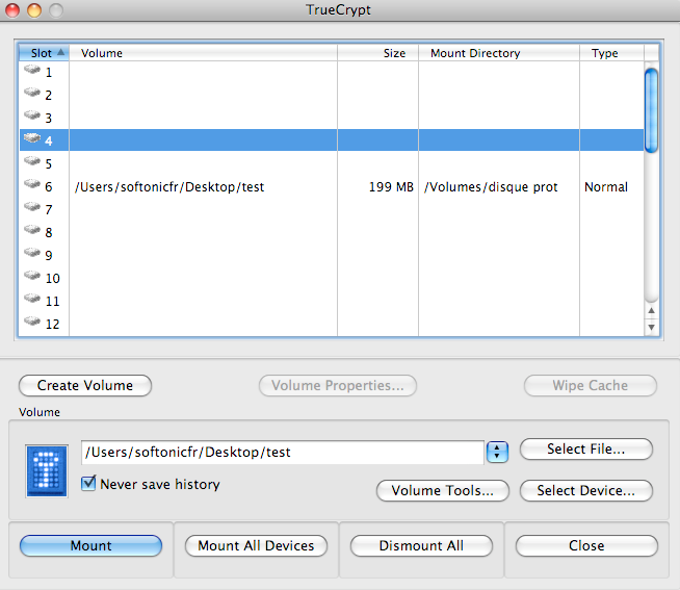This screenshot has width=680, height=590.
Task: Click the drive icon for slot 7
Action: pos(32,207)
